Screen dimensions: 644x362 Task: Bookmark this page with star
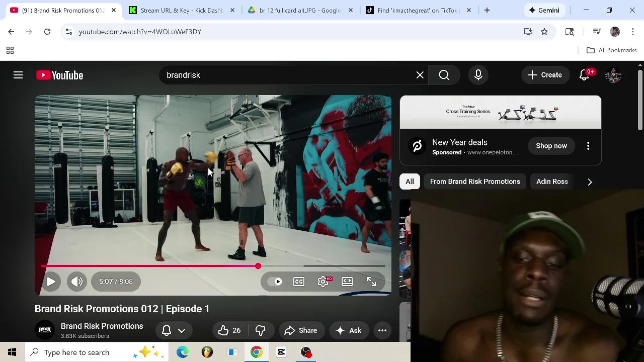tap(544, 32)
